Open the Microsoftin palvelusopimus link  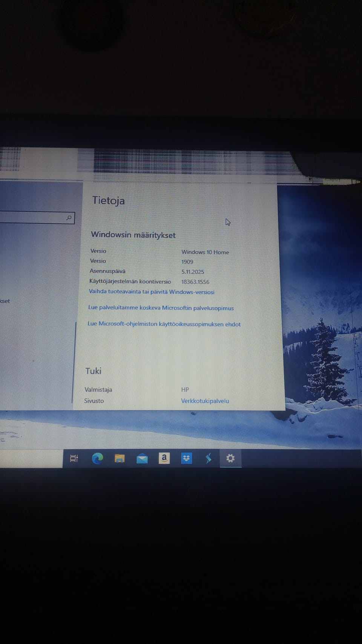click(161, 308)
